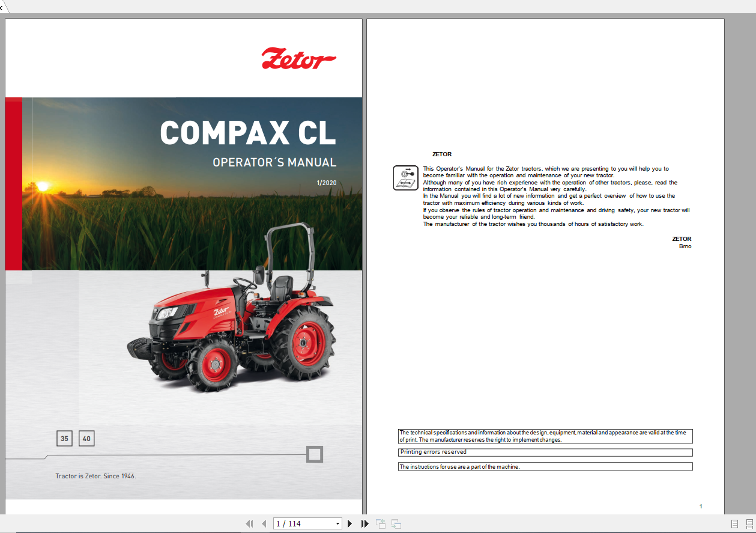Click 'The instructions for use are a part of the machine.'
This screenshot has height=533, width=756.
545,467
